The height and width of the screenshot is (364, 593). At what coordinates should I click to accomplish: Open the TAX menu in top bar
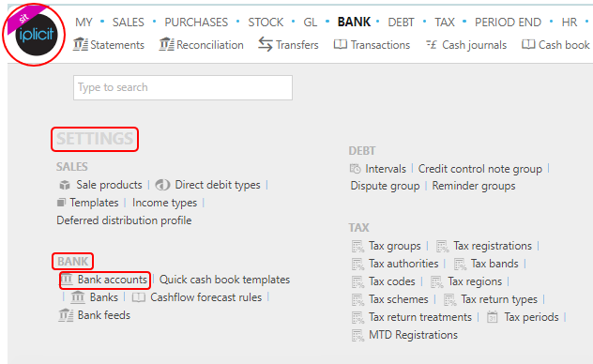pyautogui.click(x=445, y=23)
